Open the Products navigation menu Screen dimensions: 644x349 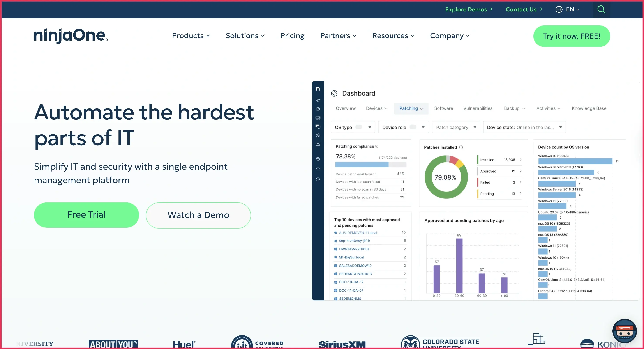[191, 36]
